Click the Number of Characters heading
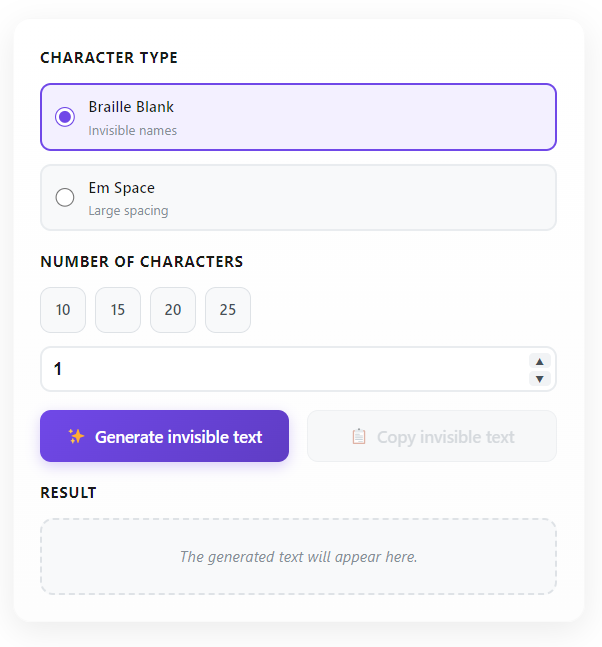 [x=141, y=262]
